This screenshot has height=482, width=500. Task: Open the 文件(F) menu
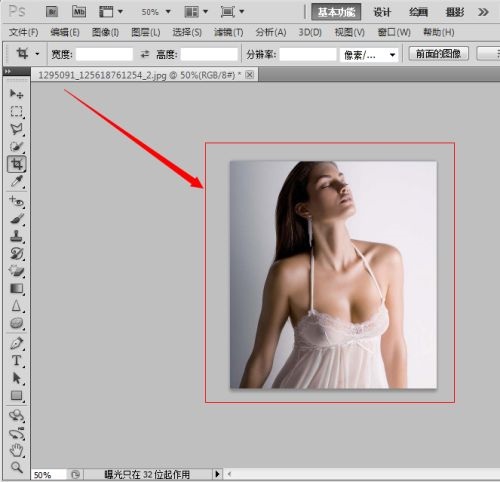[x=23, y=32]
